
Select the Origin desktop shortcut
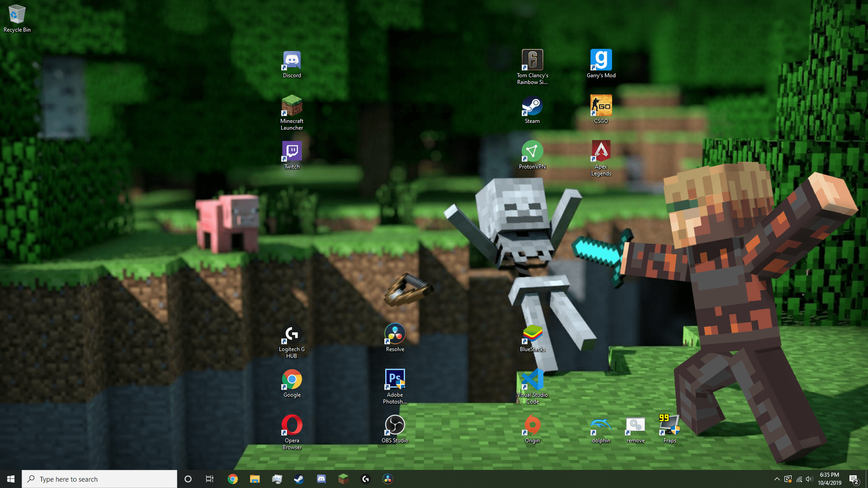[x=533, y=429]
